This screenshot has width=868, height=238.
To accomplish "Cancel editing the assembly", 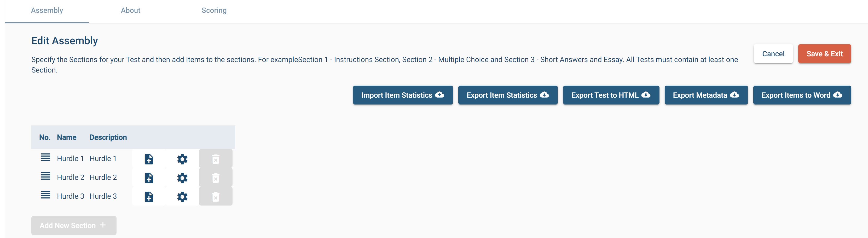I will point(773,53).
